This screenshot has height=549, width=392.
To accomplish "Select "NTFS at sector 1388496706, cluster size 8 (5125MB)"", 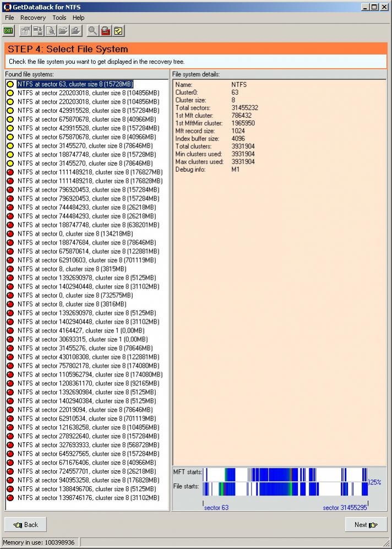I will [x=87, y=489].
